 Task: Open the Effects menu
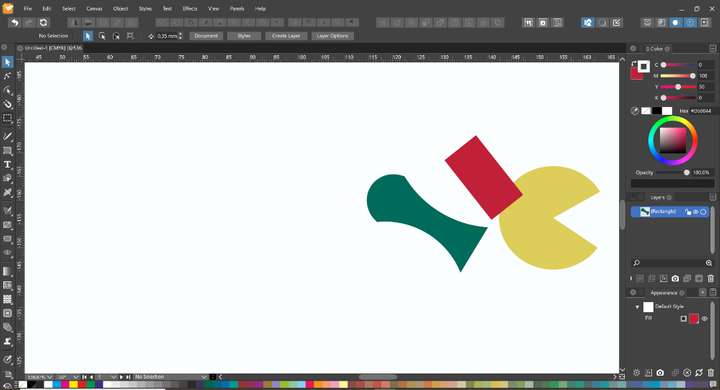(x=190, y=8)
